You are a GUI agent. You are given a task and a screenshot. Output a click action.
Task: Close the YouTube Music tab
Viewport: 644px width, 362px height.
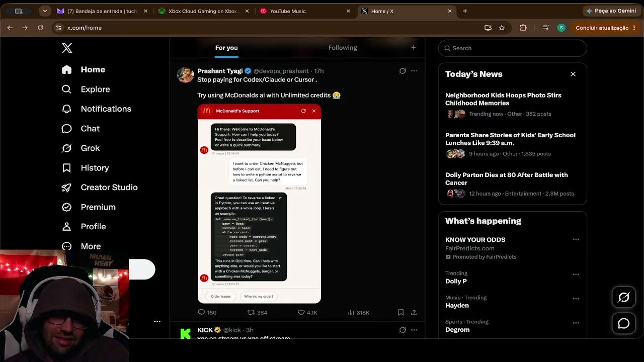[348, 11]
